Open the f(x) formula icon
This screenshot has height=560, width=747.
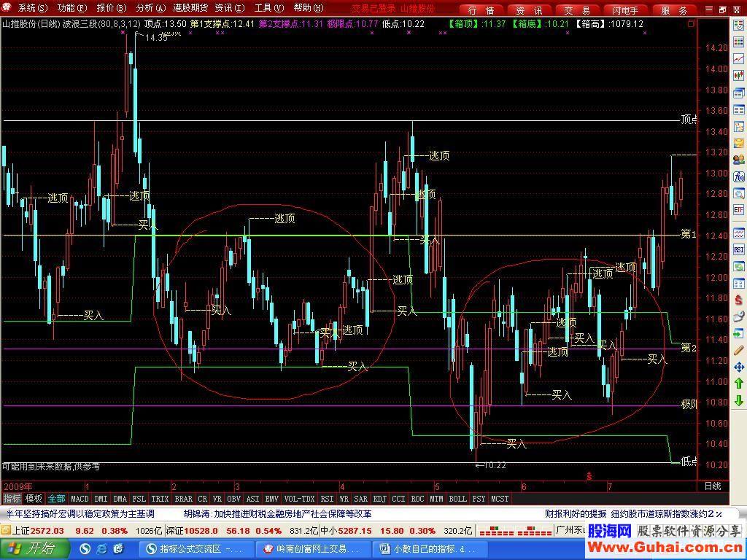click(x=738, y=176)
